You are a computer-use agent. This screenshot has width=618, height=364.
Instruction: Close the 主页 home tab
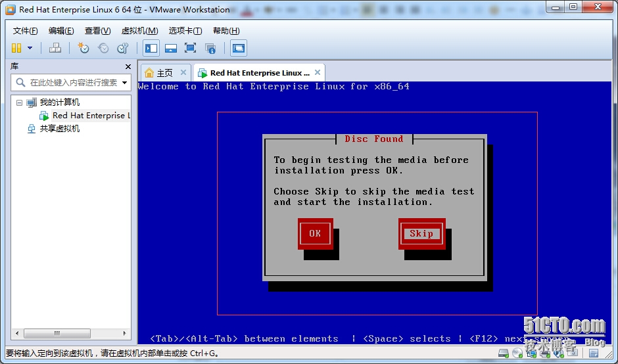click(183, 72)
